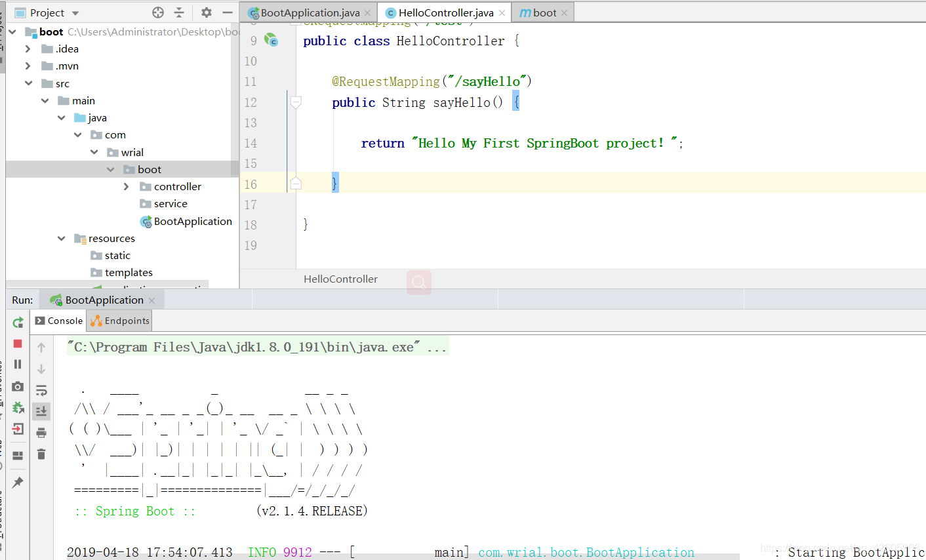This screenshot has width=926, height=560.
Task: Pin the Run tab with pin icon
Action: pyautogui.click(x=18, y=482)
